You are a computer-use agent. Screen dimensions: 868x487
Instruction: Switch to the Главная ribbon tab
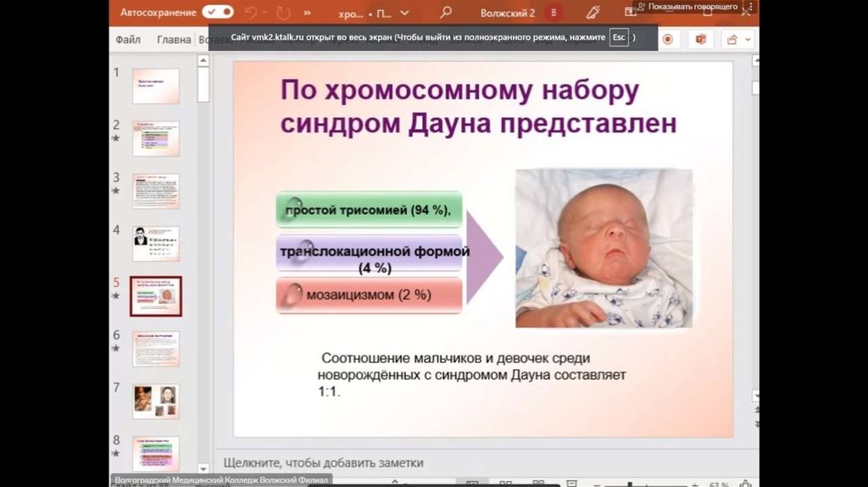(x=174, y=40)
